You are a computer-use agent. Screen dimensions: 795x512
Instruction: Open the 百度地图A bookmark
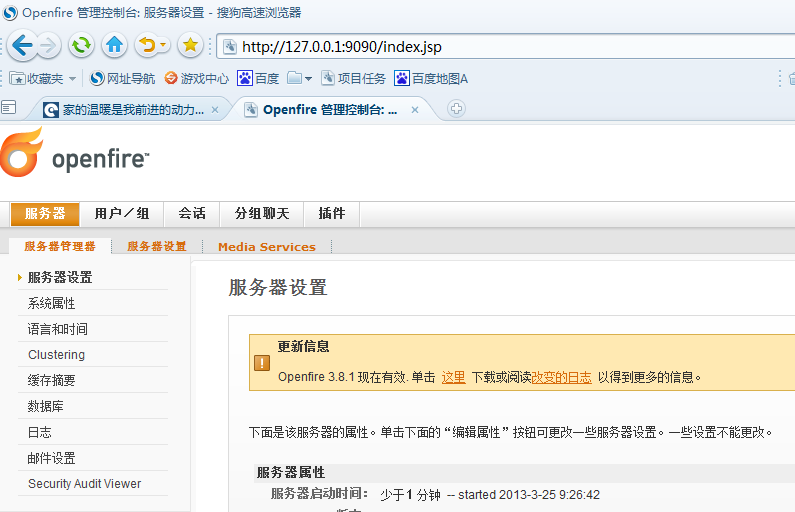(431, 79)
